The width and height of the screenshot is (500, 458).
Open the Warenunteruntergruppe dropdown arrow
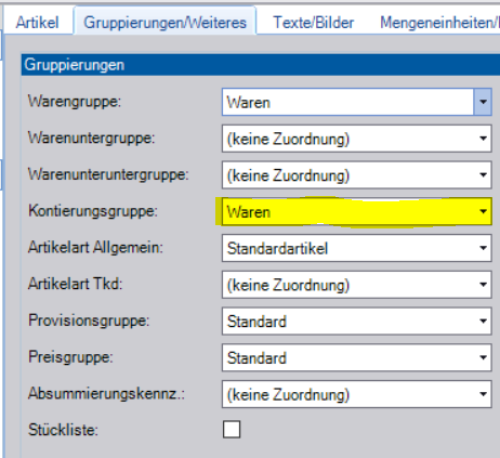point(483,175)
